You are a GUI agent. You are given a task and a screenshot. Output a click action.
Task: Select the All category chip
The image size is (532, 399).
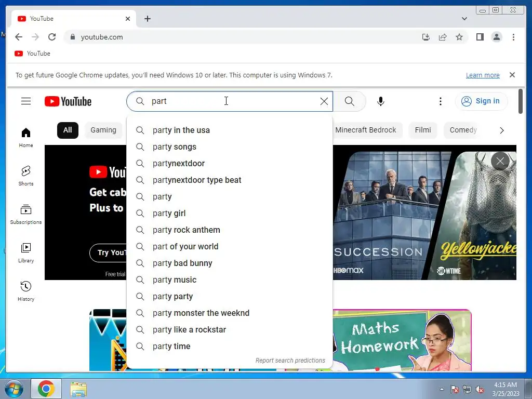[68, 130]
